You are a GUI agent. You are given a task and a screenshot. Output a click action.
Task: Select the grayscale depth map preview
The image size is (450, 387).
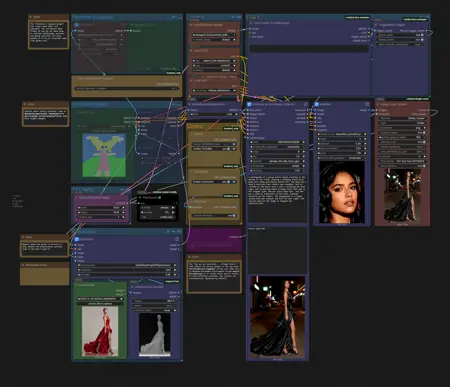(154, 335)
